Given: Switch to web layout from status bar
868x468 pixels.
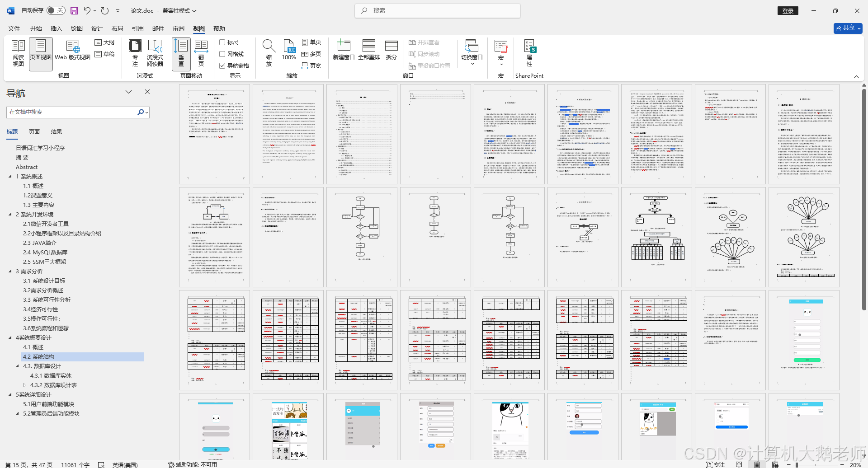Looking at the screenshot, I should coord(775,464).
